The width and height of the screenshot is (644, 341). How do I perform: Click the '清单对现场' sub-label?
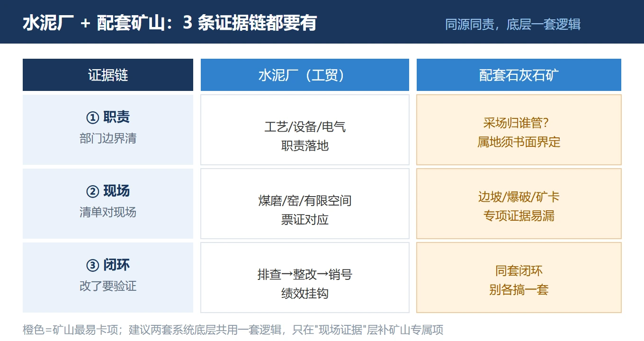coord(108,212)
